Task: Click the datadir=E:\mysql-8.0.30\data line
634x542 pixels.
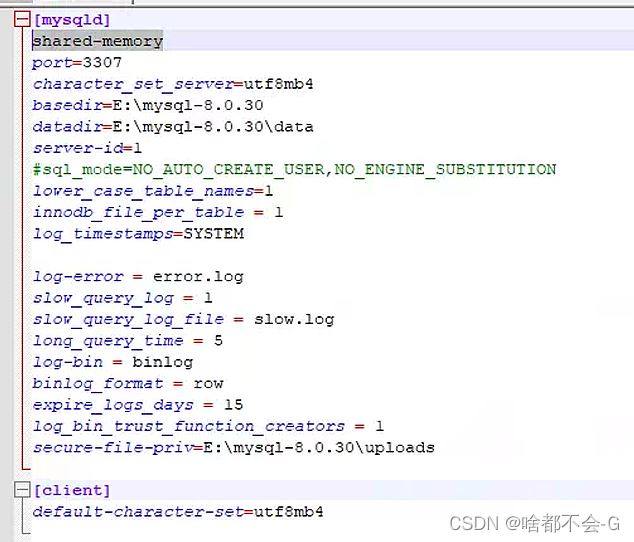Action: point(173,127)
